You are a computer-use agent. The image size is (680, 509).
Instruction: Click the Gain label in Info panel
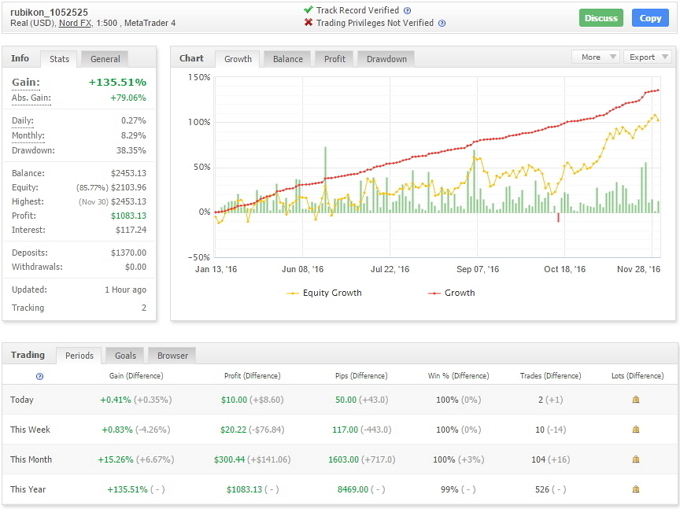pyautogui.click(x=26, y=82)
